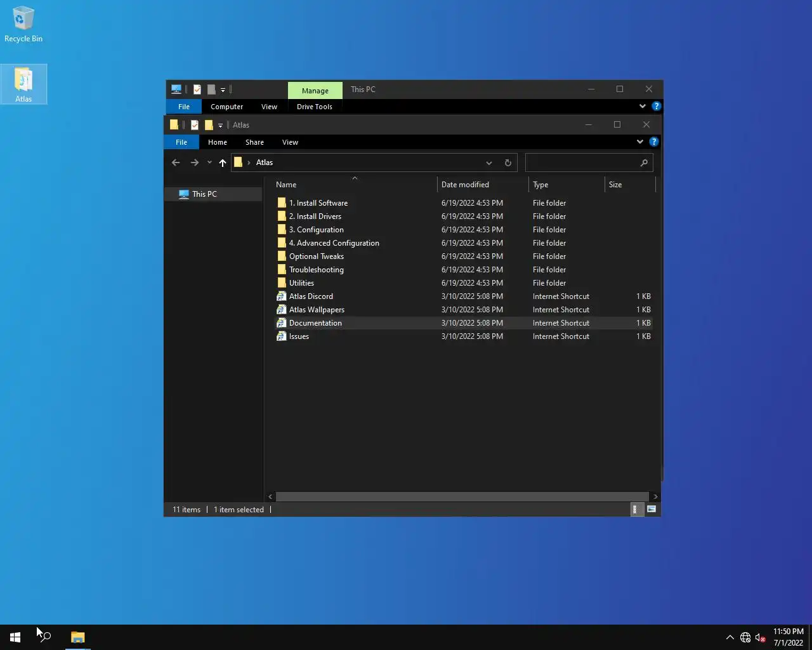This screenshot has height=650, width=812.
Task: Open recent locations dropdown
Action: pos(209,162)
